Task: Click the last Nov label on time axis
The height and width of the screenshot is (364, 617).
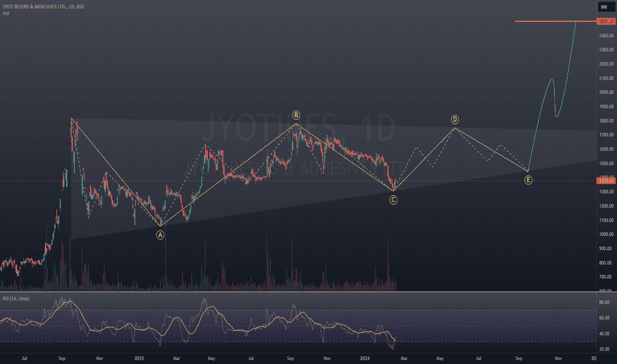Action: (558, 358)
